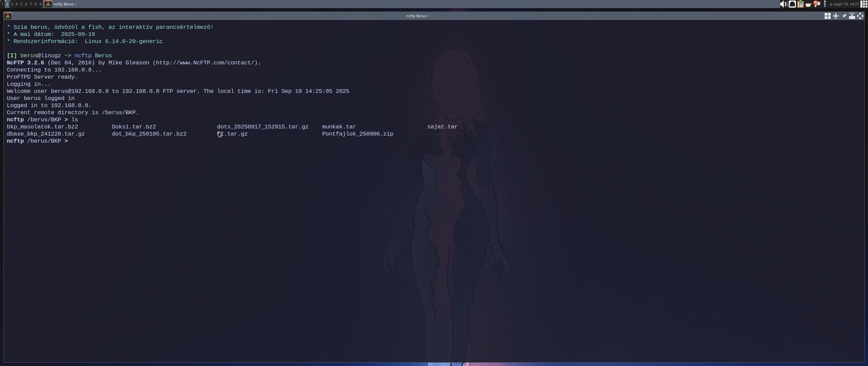Screen dimensions: 868x366
Task: Click the date '2025-09-19' in the greeting
Action: pyautogui.click(x=78, y=34)
